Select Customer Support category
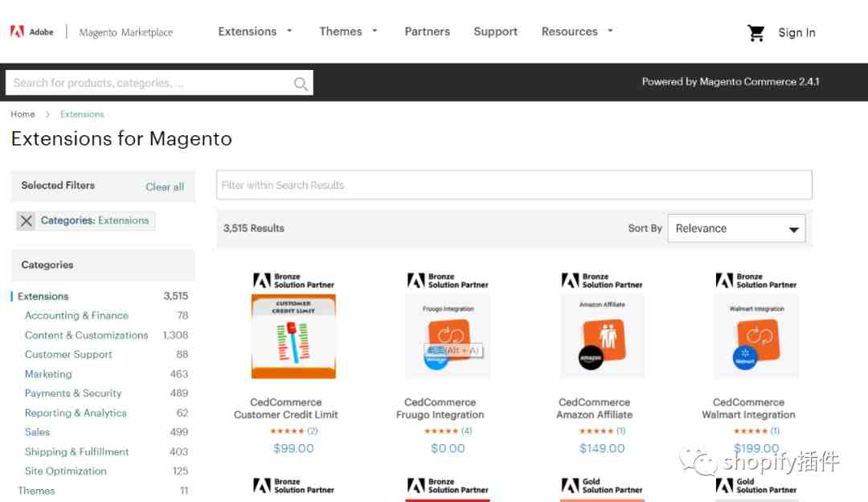The height and width of the screenshot is (502, 868). pos(68,354)
